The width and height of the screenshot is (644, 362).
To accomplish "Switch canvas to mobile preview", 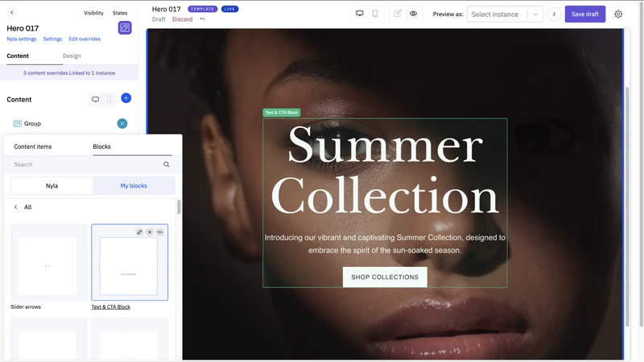I will (x=375, y=14).
